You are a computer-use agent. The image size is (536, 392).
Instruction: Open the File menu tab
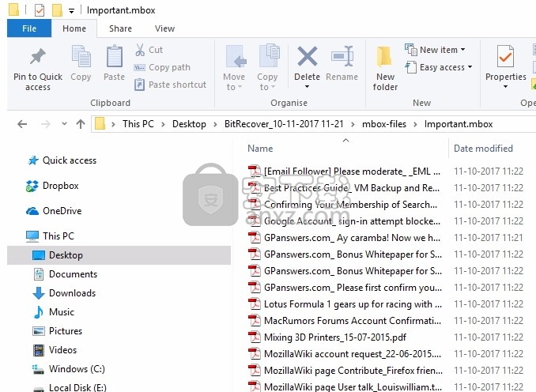[x=29, y=28]
